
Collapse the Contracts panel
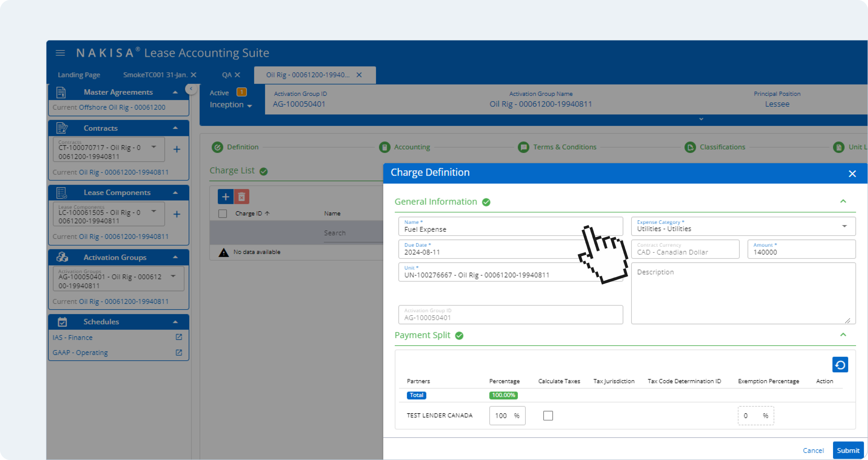[x=175, y=128]
